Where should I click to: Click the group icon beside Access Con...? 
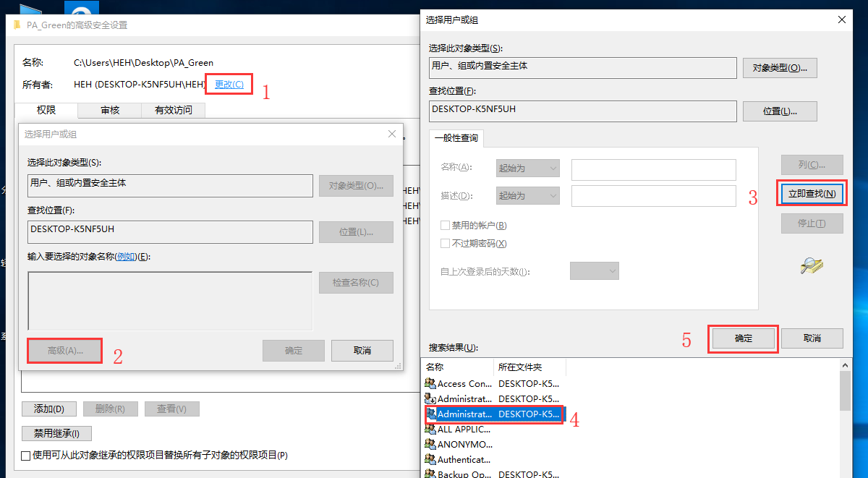pyautogui.click(x=430, y=383)
